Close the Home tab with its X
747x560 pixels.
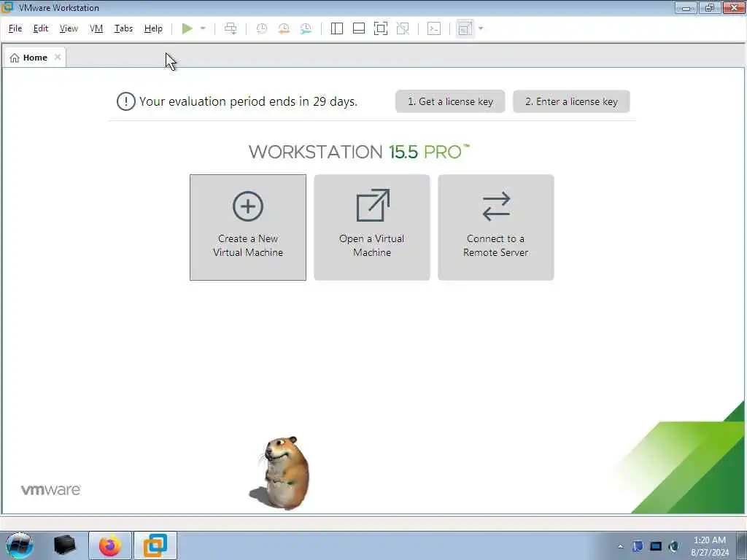[x=58, y=57]
